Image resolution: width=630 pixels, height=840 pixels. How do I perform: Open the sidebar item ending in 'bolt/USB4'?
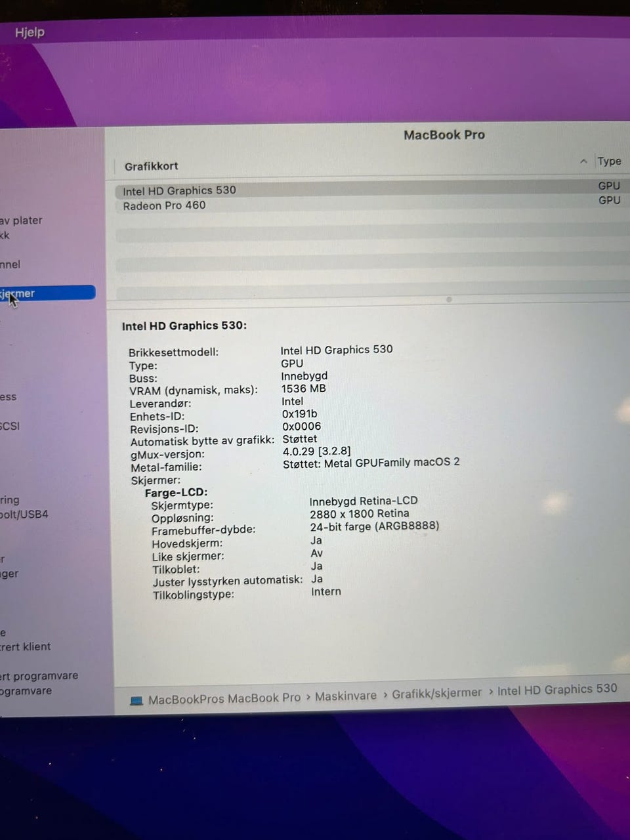24,514
